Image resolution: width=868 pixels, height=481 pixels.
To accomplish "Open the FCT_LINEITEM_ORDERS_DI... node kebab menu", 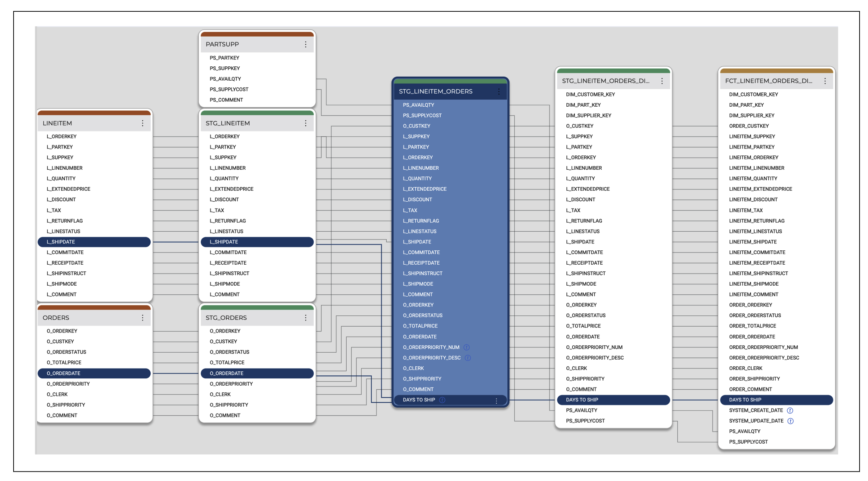I will [825, 81].
